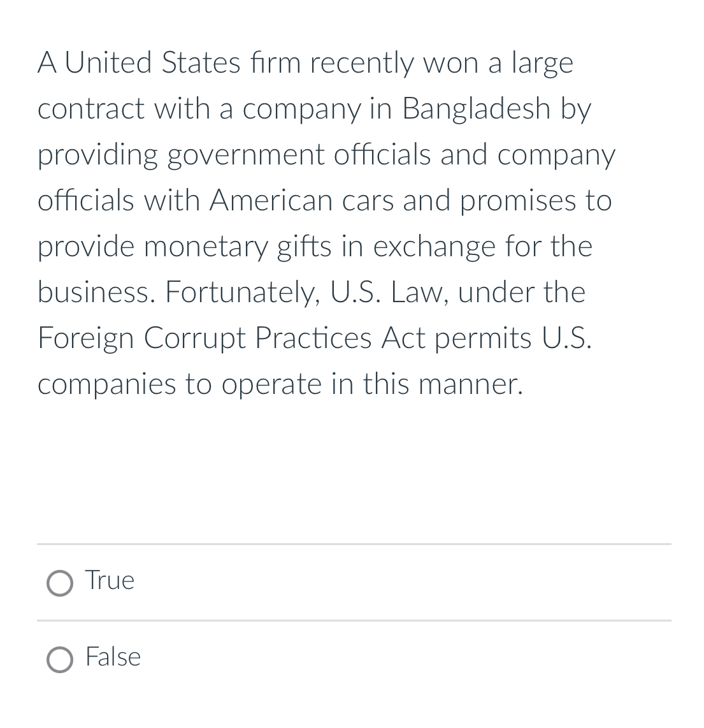Click the word 'contract' starting the second line
This screenshot has width=704, height=728.
click(91, 108)
